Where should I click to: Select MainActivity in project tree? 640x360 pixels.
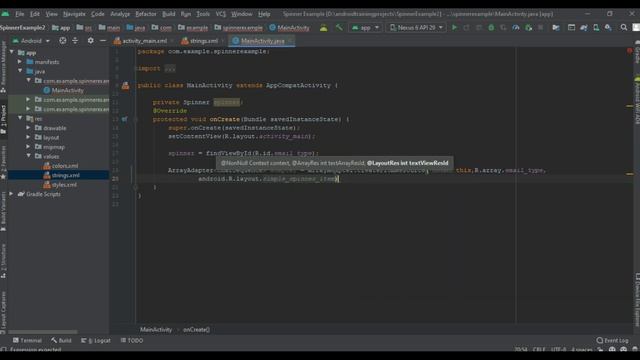coord(64,90)
